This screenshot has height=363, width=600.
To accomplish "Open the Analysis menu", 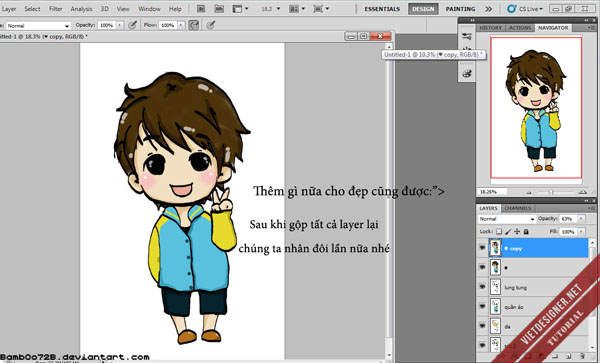I will 81,8.
